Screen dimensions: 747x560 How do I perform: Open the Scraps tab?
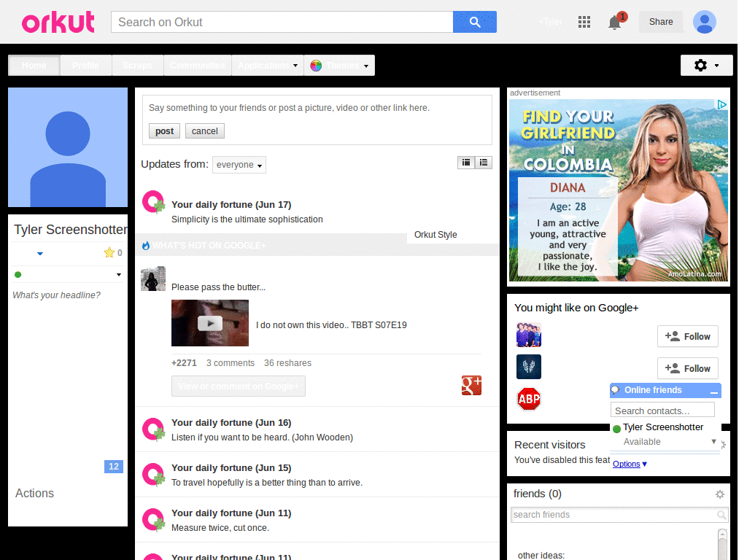coord(137,65)
